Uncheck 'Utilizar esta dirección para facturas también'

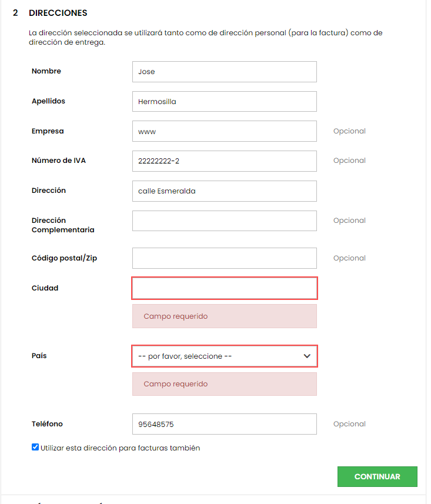click(x=35, y=448)
